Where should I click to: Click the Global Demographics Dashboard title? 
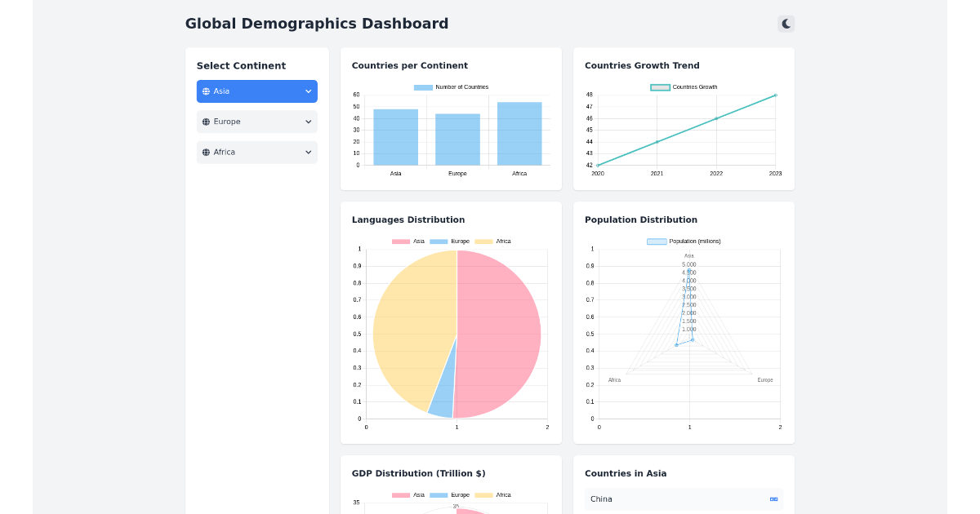click(317, 24)
